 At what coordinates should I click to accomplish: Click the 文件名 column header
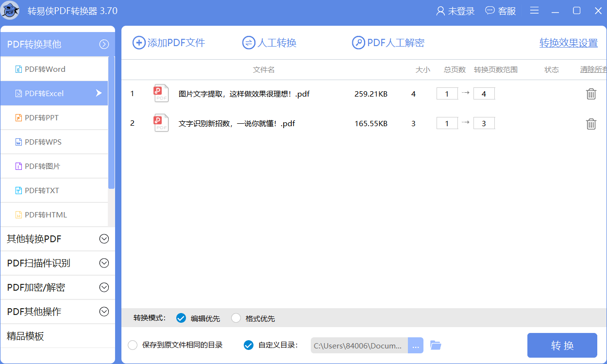(264, 70)
